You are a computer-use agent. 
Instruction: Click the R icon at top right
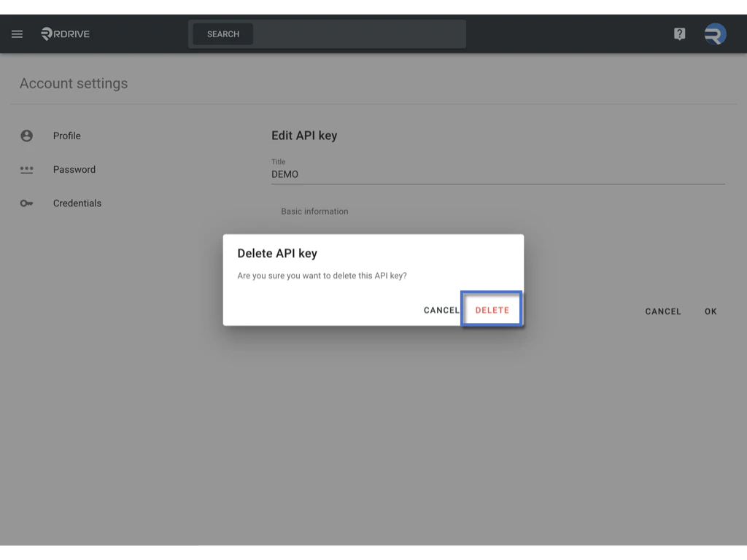714,34
